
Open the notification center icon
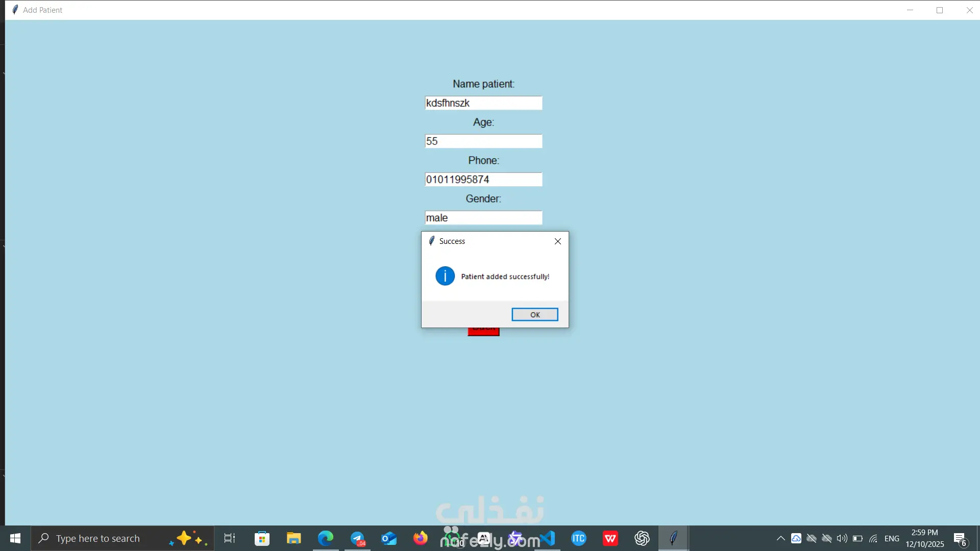point(960,539)
